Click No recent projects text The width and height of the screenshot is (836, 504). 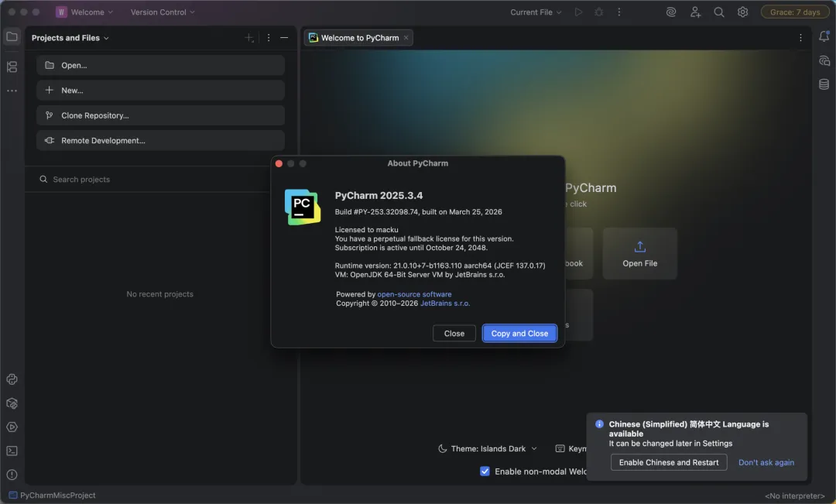coord(160,294)
